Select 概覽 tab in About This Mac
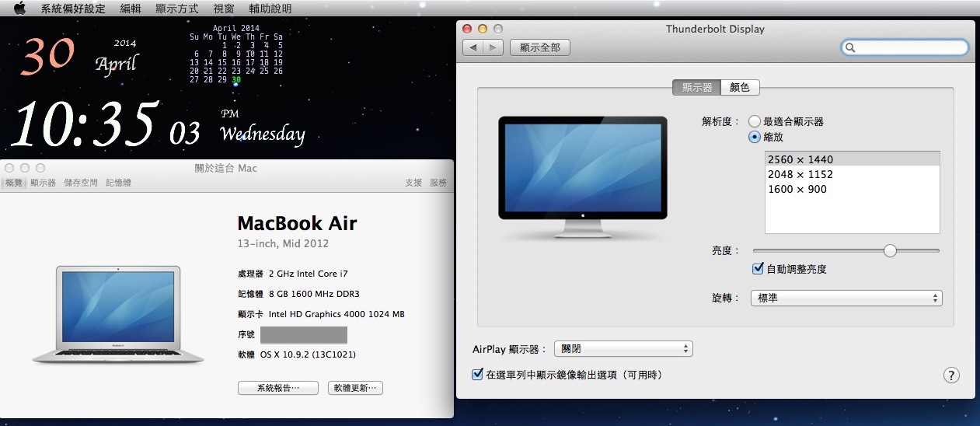 point(14,183)
